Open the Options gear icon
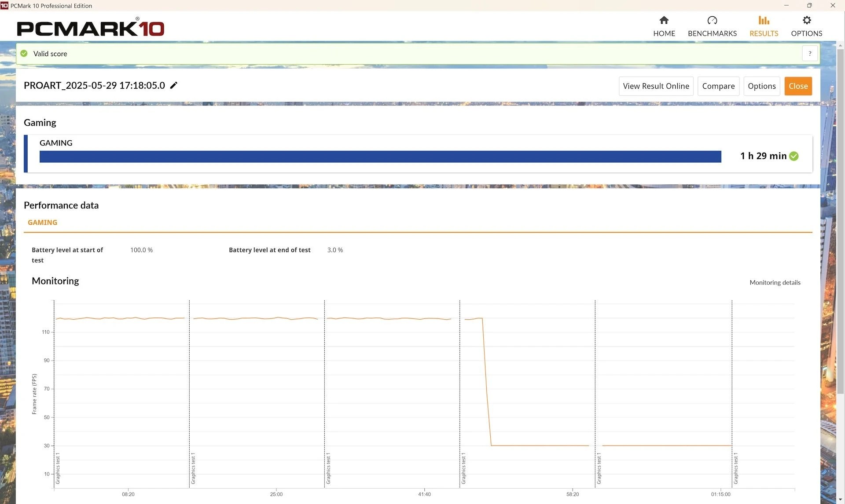 806,20
